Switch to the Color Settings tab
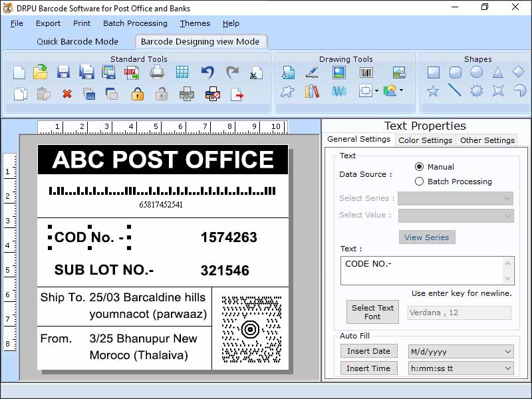This screenshot has width=532, height=399. pos(425,140)
